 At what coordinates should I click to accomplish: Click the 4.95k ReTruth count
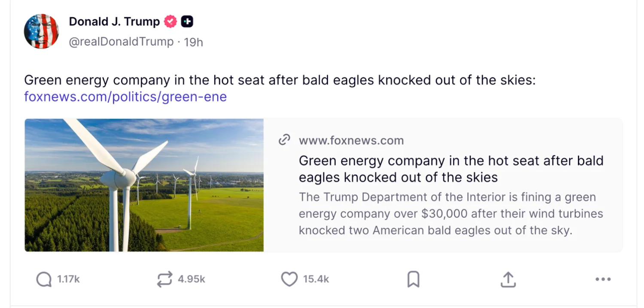191,279
